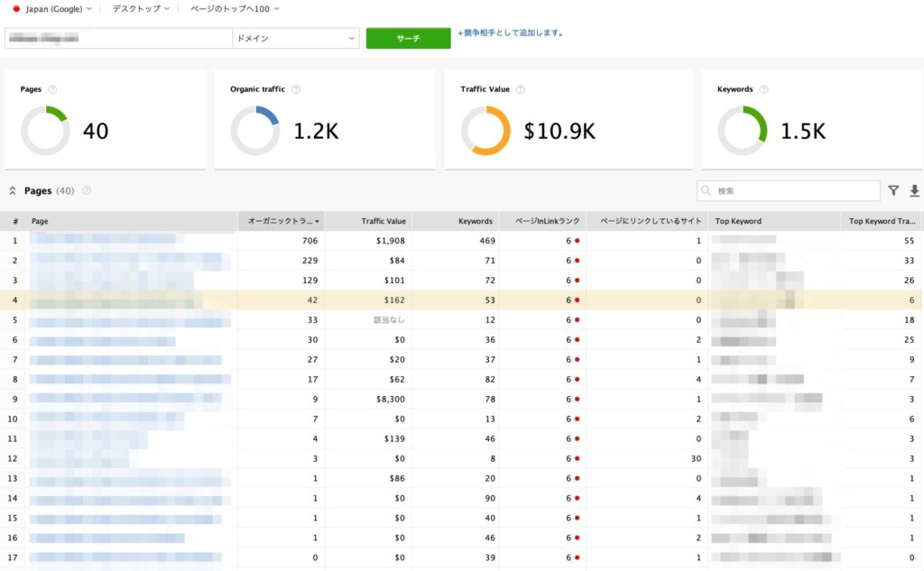Screen dimensions: 924x571
Task: Click the Keywords total 1.5K
Action: pyautogui.click(x=803, y=131)
